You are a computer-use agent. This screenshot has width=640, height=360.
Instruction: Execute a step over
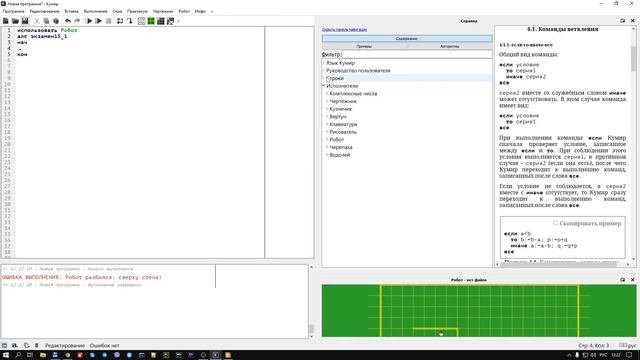point(120,21)
